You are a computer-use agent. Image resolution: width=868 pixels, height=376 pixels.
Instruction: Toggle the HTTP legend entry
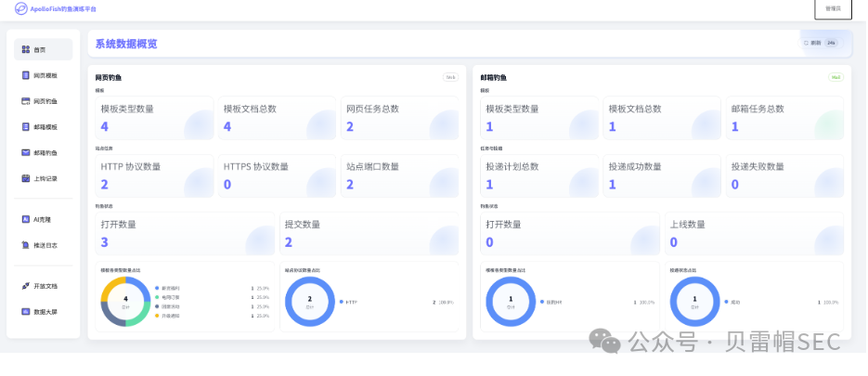[x=349, y=303]
